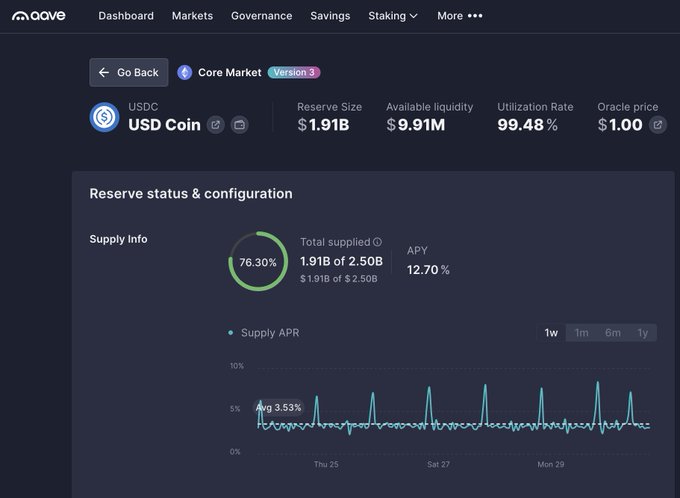Click add-to-wallet icon beside USD Coin
The width and height of the screenshot is (680, 498).
tap(239, 125)
